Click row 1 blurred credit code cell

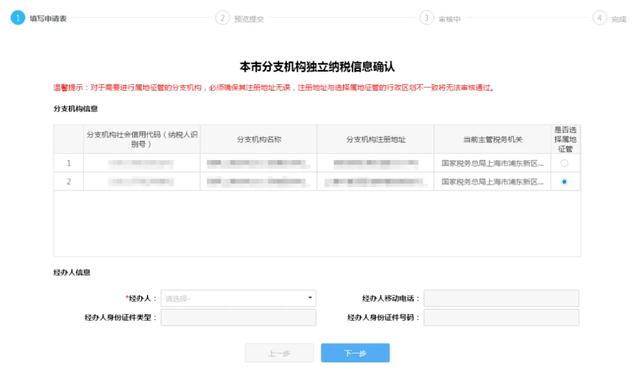coord(142,163)
